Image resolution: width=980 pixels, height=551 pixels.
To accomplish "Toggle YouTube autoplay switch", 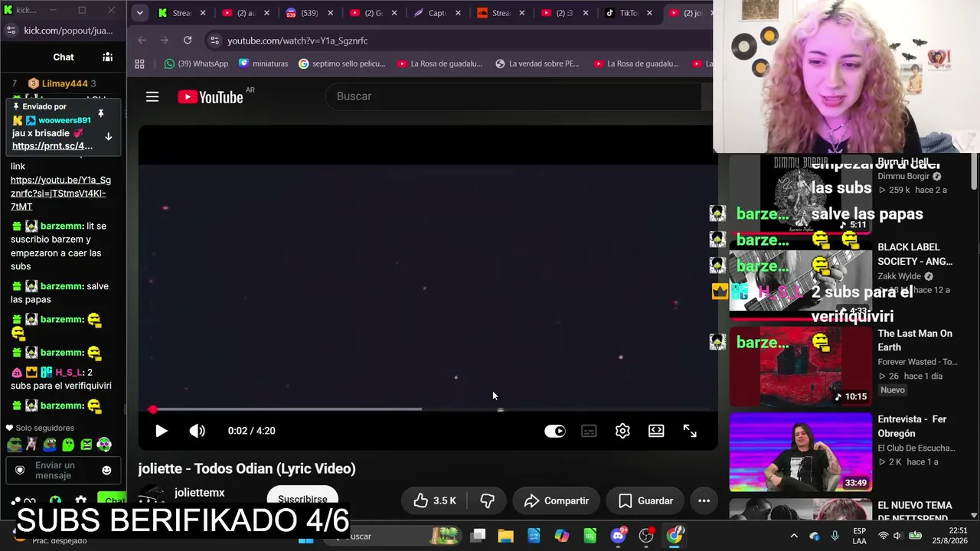I will [554, 431].
